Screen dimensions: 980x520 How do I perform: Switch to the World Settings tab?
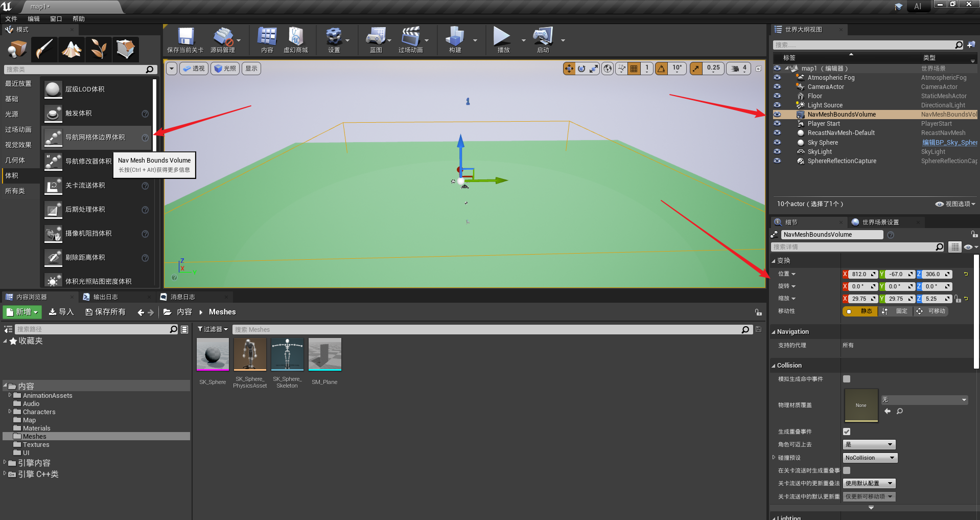point(880,222)
